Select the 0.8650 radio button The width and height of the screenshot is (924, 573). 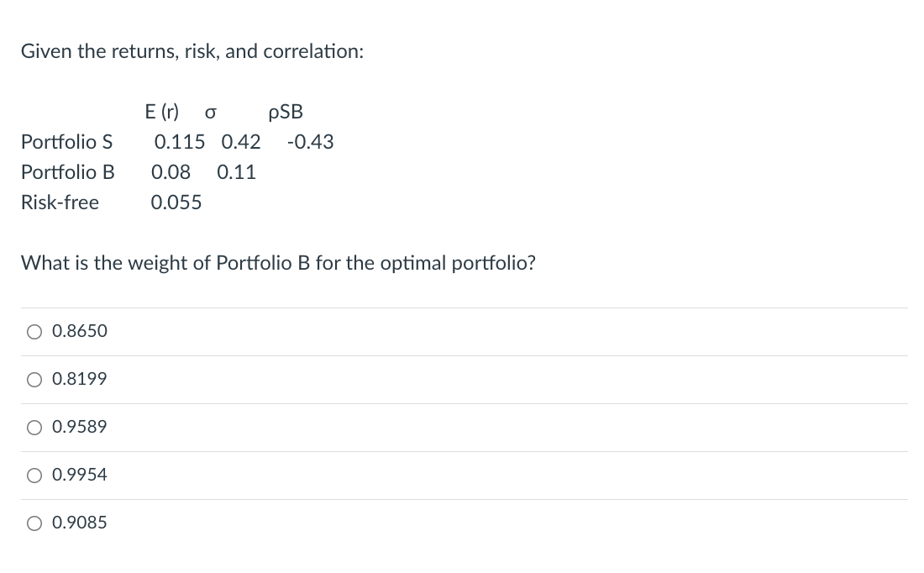click(x=34, y=332)
